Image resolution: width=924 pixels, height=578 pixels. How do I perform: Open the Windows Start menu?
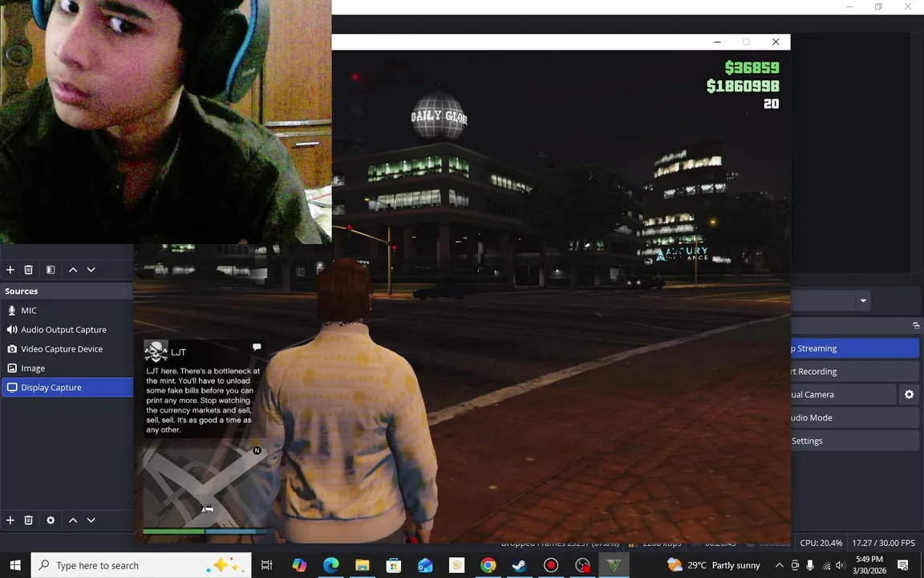click(14, 566)
